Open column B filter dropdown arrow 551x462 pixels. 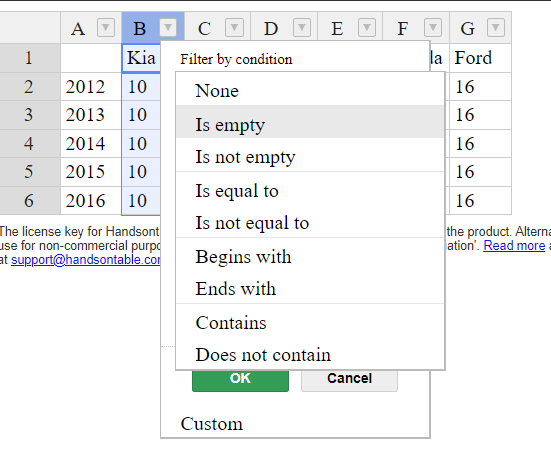point(168,28)
